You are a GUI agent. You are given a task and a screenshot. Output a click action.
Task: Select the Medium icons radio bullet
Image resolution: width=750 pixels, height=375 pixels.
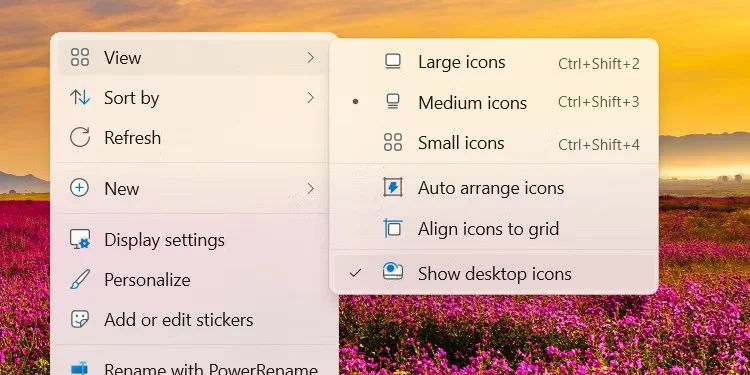coord(355,102)
